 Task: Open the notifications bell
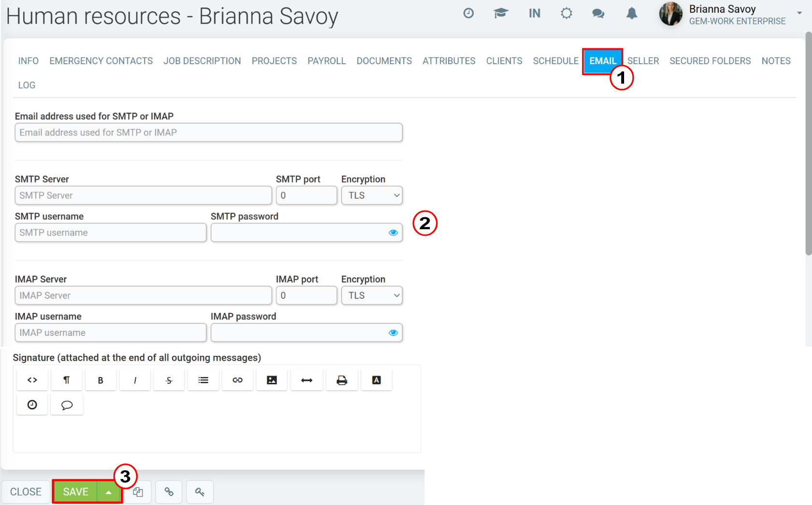[x=632, y=14]
